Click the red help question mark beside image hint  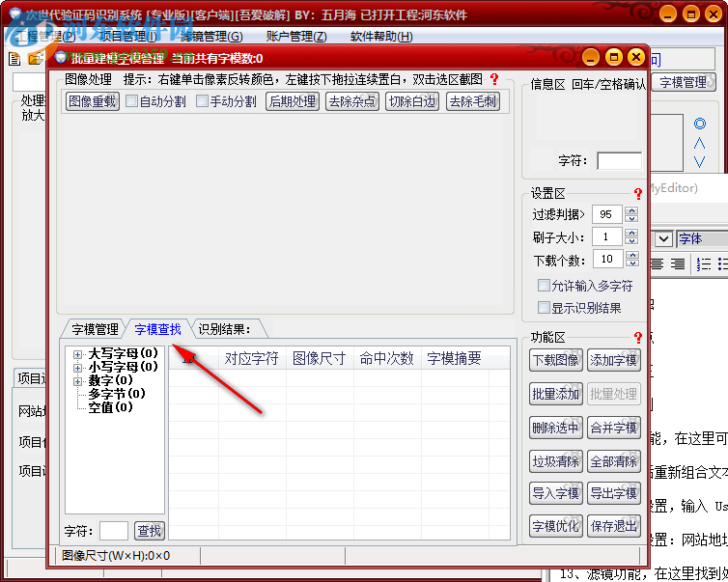click(494, 79)
